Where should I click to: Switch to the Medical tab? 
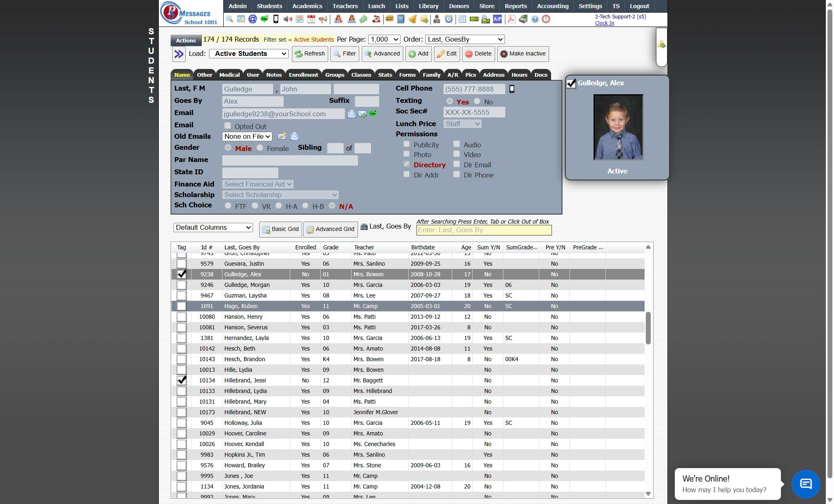pos(229,75)
